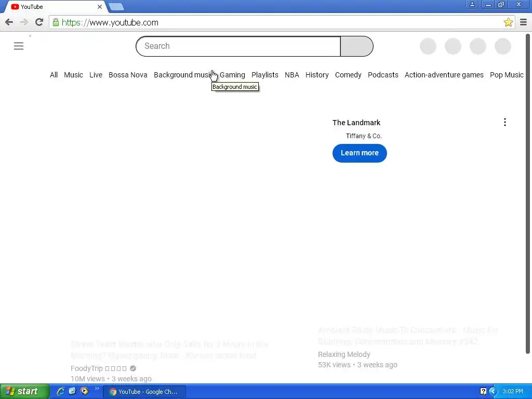This screenshot has height=399, width=532.
Task: Select the NBA filter chip
Action: [x=292, y=75]
